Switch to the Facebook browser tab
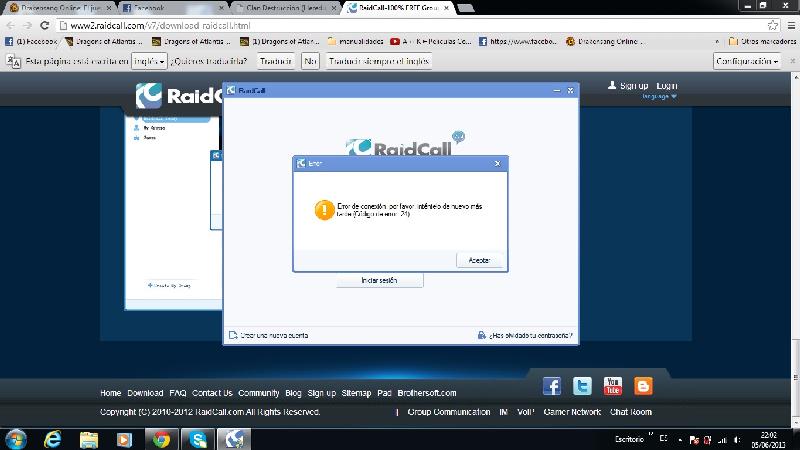This screenshot has width=800, height=450. [x=173, y=8]
